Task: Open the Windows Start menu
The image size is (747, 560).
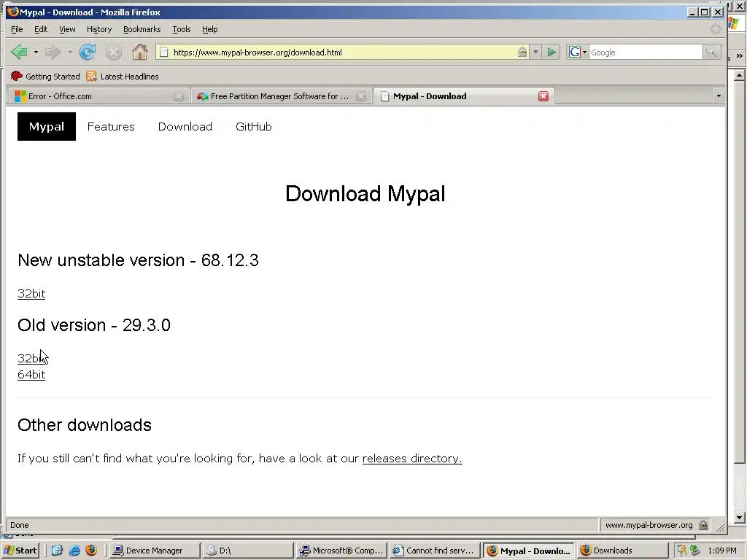Action: click(20, 551)
